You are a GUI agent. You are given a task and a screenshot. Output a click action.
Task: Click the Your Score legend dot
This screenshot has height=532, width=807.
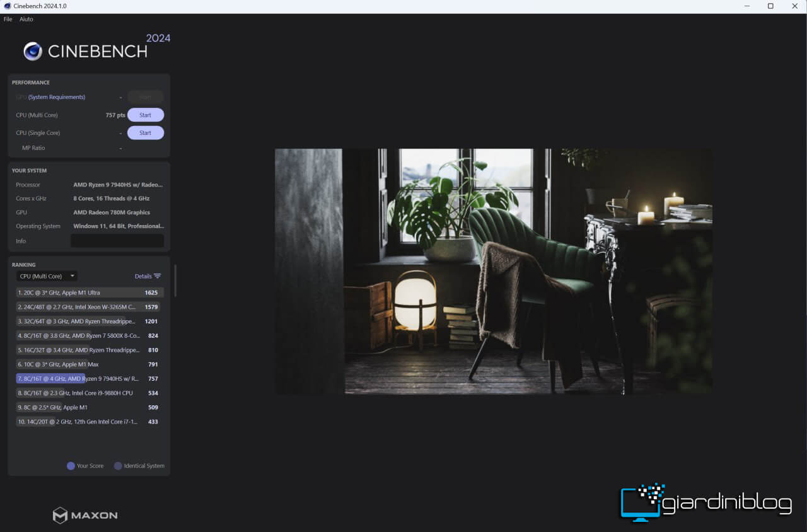71,466
